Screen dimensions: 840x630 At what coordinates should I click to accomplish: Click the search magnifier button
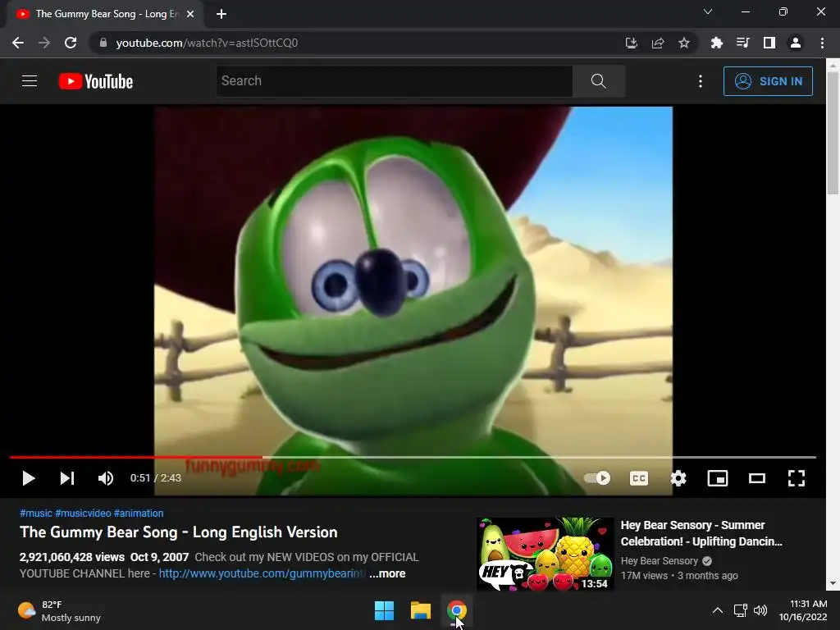click(x=598, y=81)
